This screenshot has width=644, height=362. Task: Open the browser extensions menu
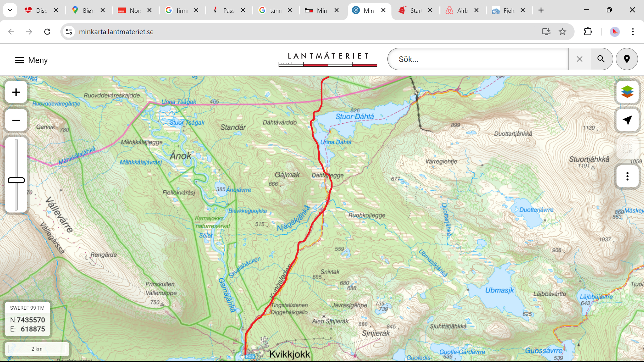pos(588,32)
